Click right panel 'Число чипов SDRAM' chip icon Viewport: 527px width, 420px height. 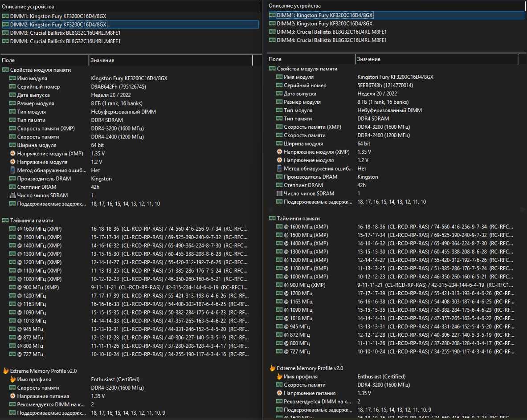[x=279, y=193]
